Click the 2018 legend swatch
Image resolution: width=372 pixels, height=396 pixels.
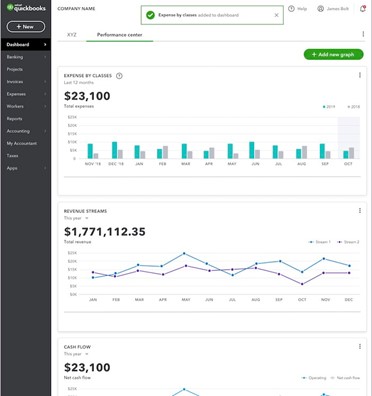pos(349,107)
